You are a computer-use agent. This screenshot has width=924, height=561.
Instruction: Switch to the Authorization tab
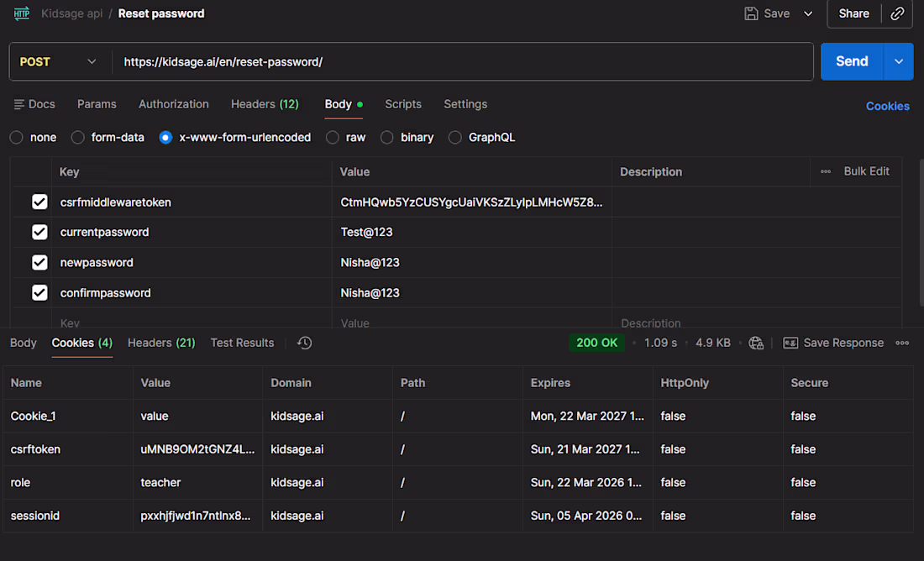173,104
